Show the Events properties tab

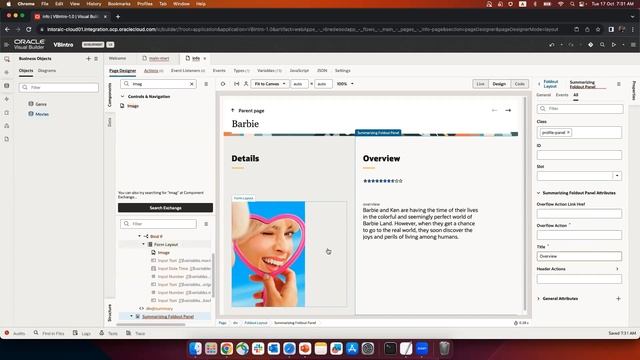point(562,95)
